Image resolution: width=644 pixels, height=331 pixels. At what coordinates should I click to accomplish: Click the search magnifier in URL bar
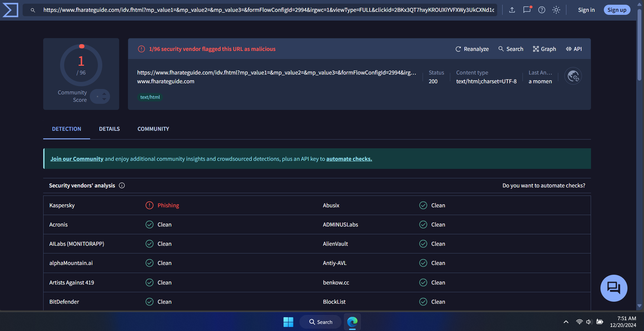(x=33, y=10)
